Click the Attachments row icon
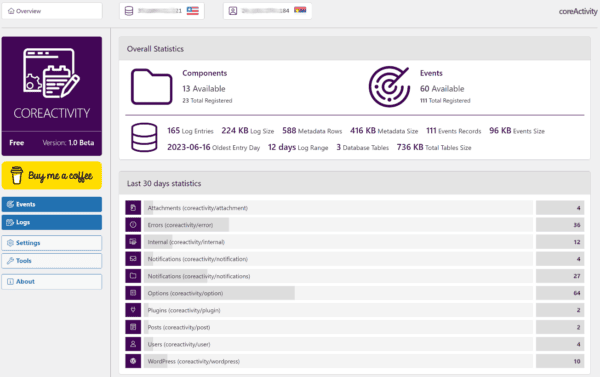The width and height of the screenshot is (600, 377). click(133, 208)
